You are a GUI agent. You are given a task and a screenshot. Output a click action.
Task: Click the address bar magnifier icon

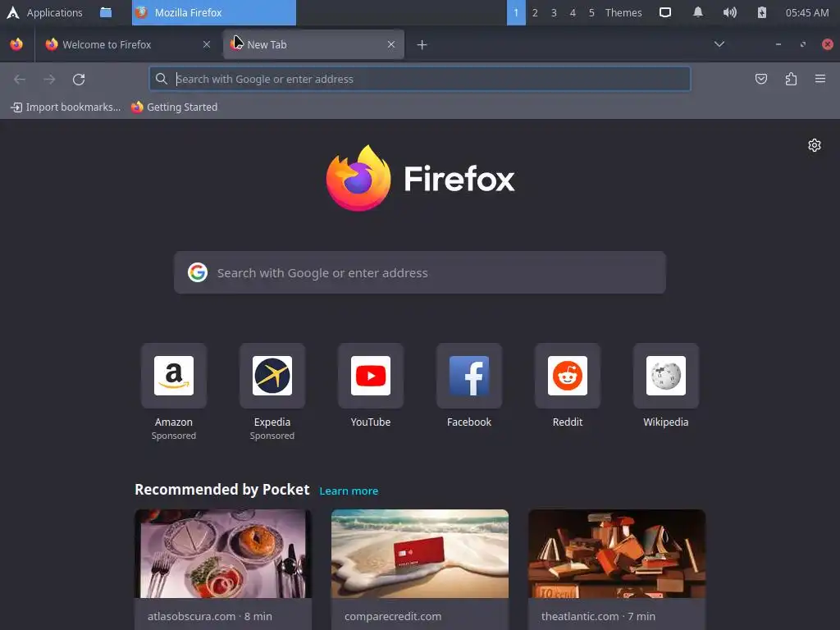click(162, 80)
